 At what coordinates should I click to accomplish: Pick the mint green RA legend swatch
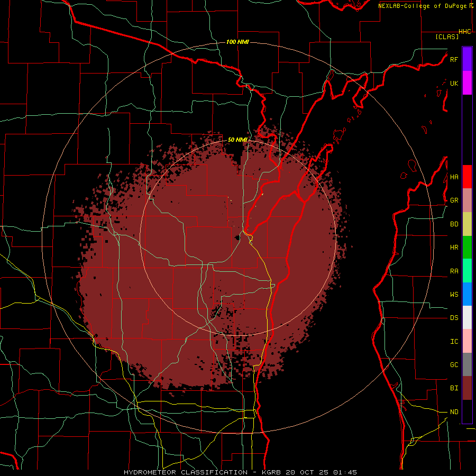[x=467, y=271]
